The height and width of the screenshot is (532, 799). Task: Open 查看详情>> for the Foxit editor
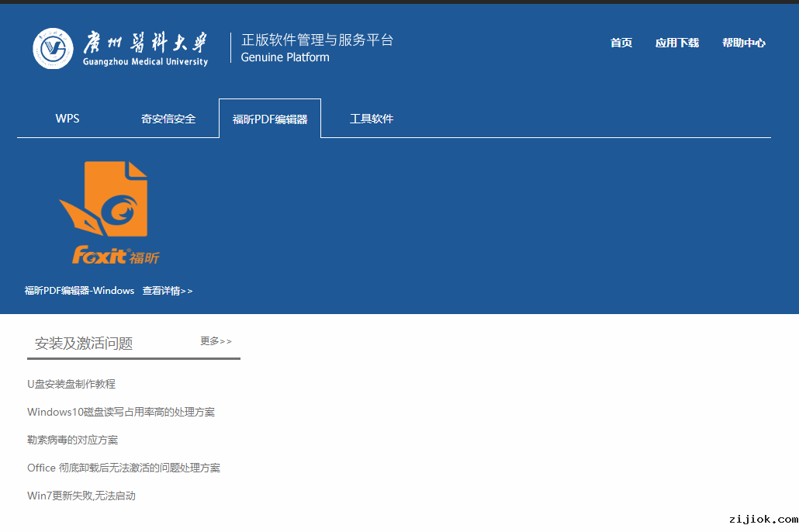pos(167,291)
